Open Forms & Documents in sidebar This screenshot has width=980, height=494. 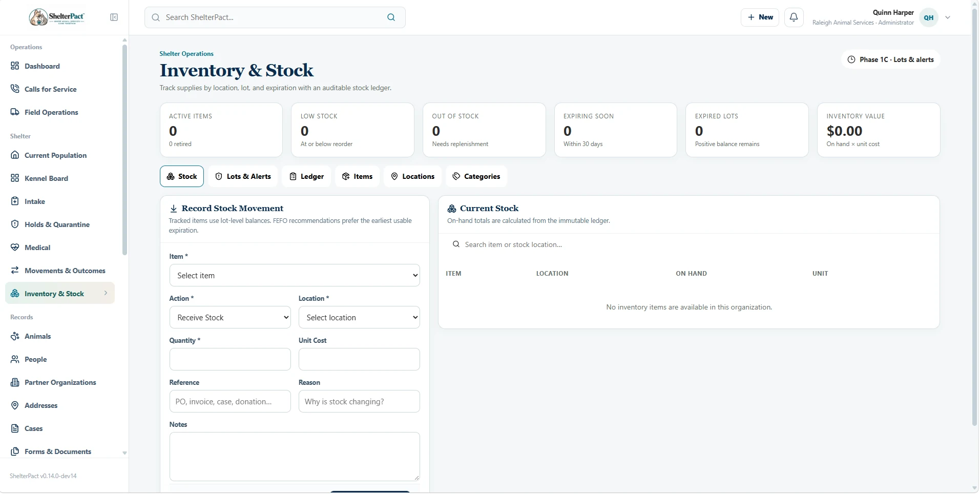point(58,451)
